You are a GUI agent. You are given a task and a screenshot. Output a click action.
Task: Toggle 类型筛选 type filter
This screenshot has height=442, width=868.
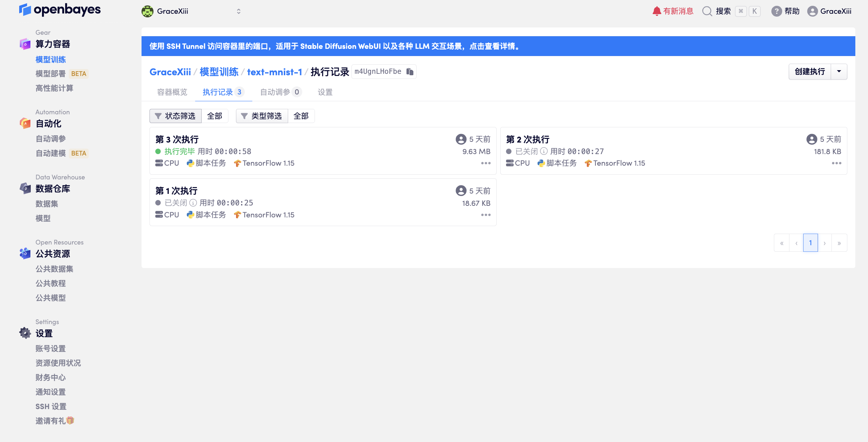point(262,116)
